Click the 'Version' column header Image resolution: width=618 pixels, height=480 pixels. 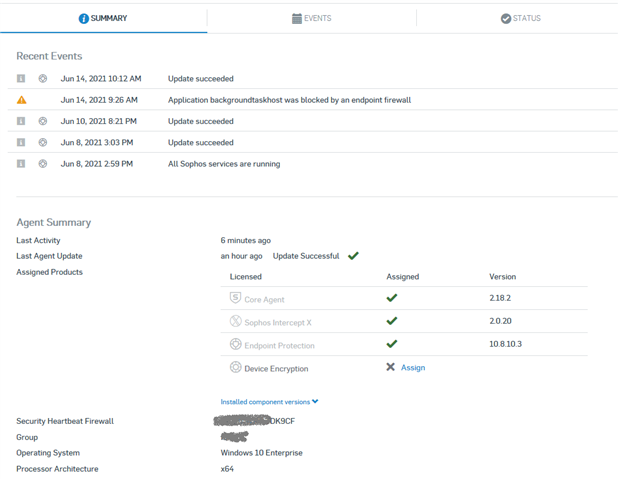pyautogui.click(x=503, y=277)
